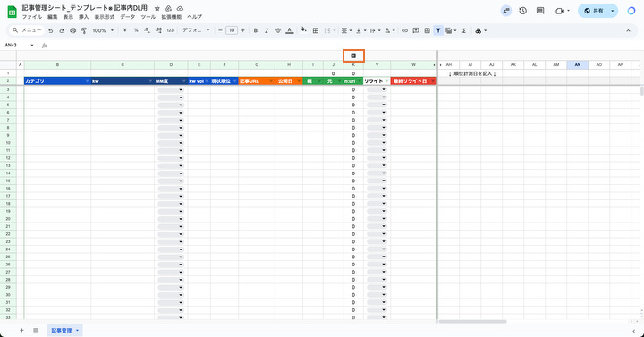
Task: Show active collaborators icon
Action: 506,11
